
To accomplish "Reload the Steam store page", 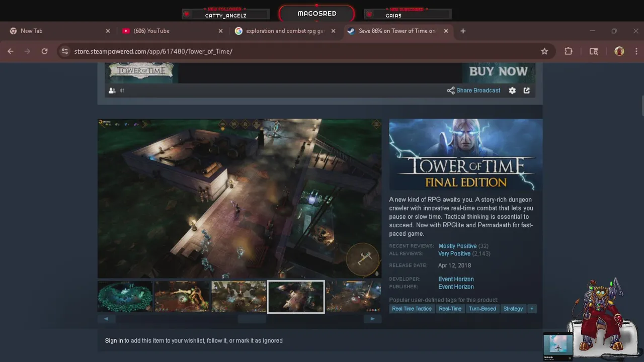I will point(44,51).
